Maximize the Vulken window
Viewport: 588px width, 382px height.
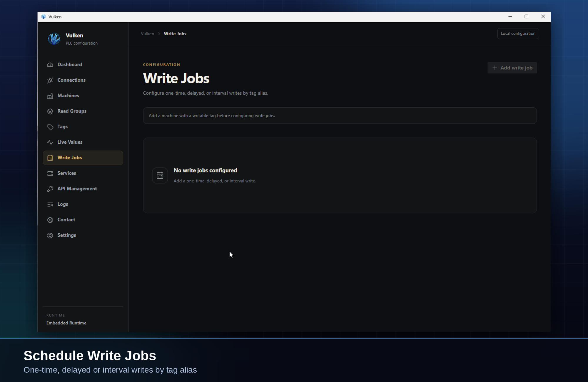527,17
